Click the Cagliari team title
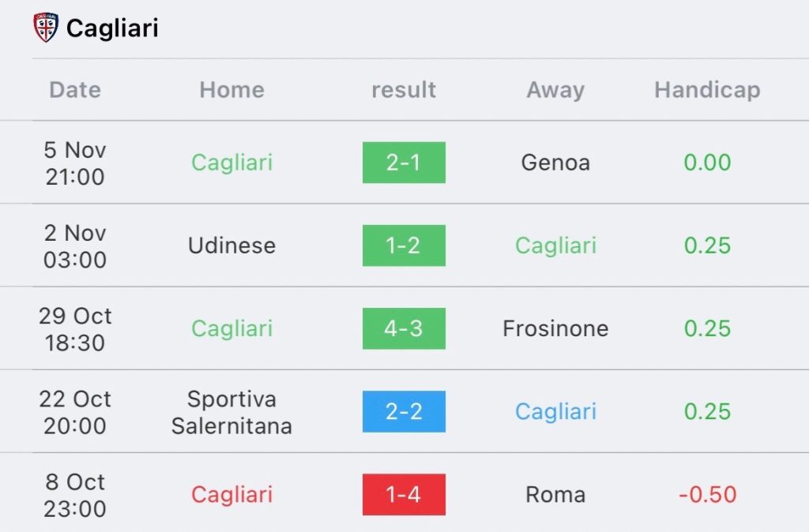The image size is (809, 532). pos(112,28)
